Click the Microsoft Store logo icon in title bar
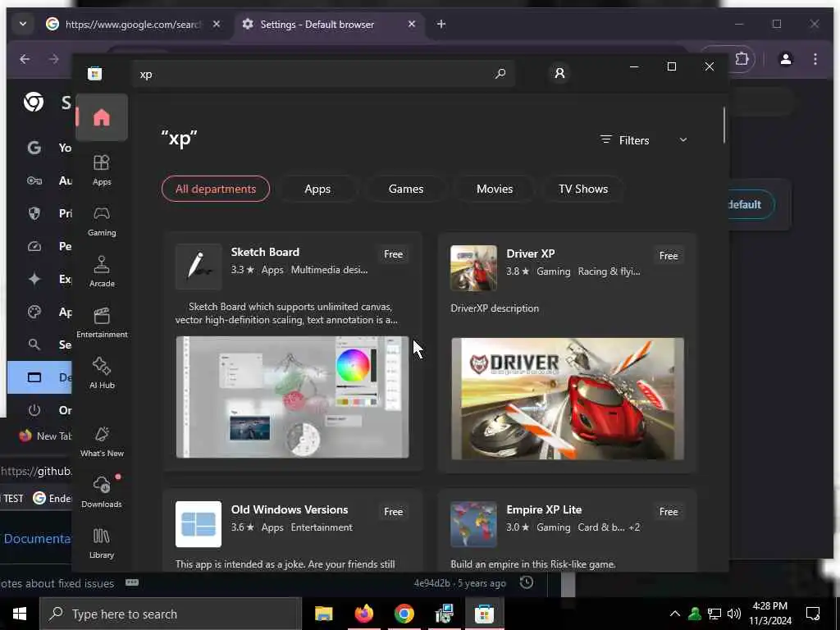Image resolution: width=840 pixels, height=630 pixels. (x=95, y=73)
